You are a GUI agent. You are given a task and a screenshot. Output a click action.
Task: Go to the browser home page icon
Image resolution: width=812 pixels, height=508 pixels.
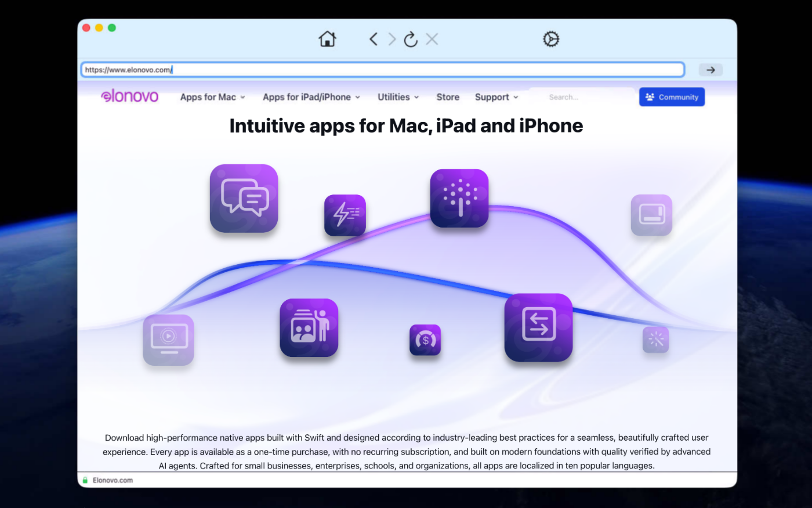tap(328, 39)
